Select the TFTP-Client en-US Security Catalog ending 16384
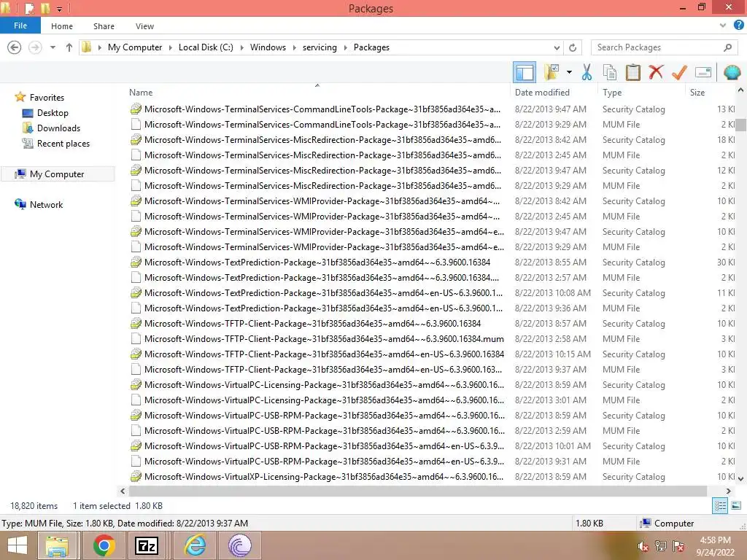The image size is (747, 560). click(x=324, y=354)
